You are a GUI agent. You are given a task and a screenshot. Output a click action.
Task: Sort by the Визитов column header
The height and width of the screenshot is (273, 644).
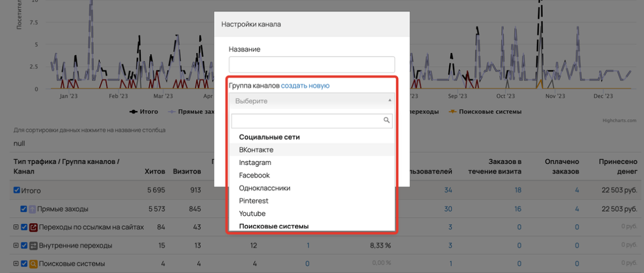click(x=187, y=172)
